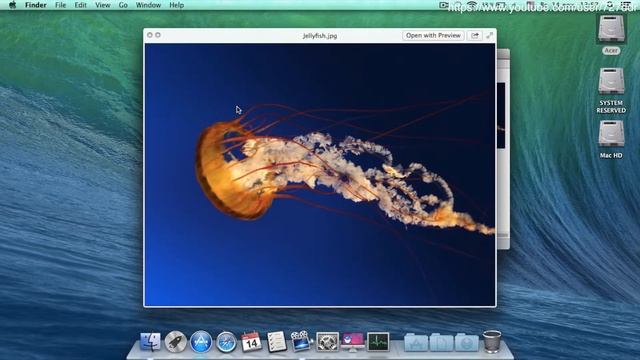This screenshot has width=640, height=360.
Task: Open the Apple menu
Action: [x=13, y=5]
